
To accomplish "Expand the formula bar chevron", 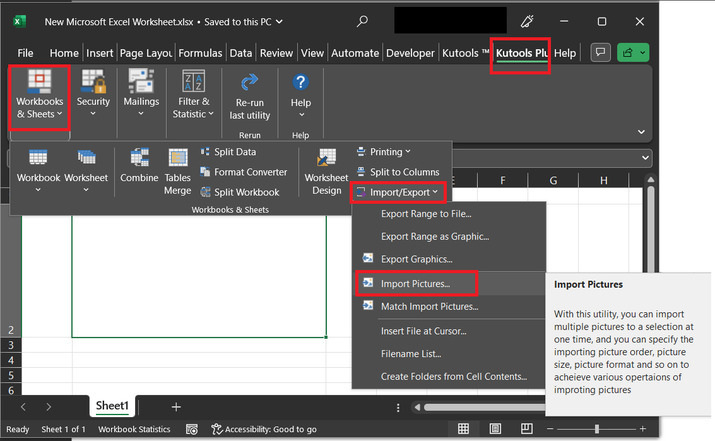I will tap(645, 158).
